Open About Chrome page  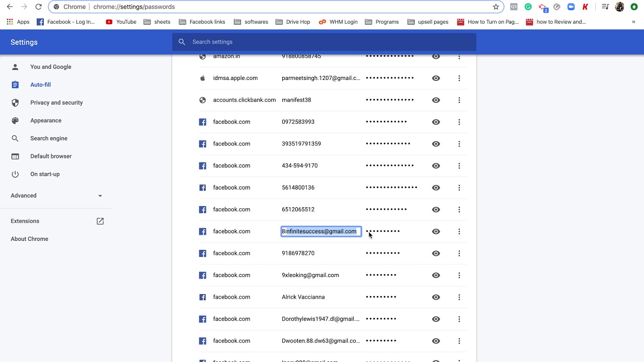coord(30,239)
